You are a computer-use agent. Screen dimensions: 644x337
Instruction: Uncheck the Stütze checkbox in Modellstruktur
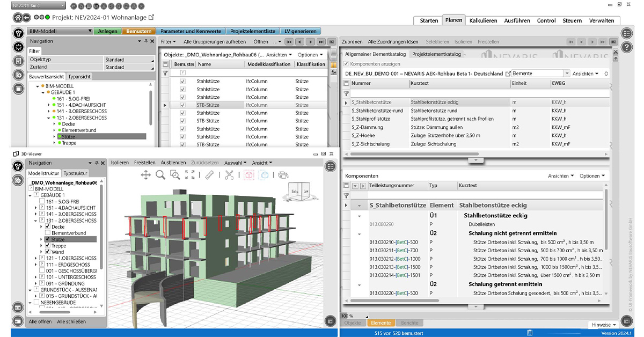pos(48,239)
